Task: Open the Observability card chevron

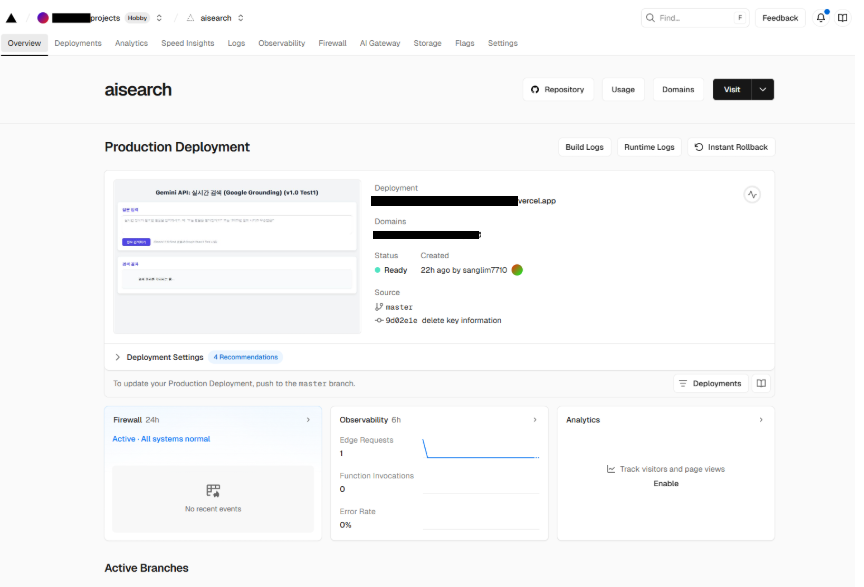Action: point(535,420)
